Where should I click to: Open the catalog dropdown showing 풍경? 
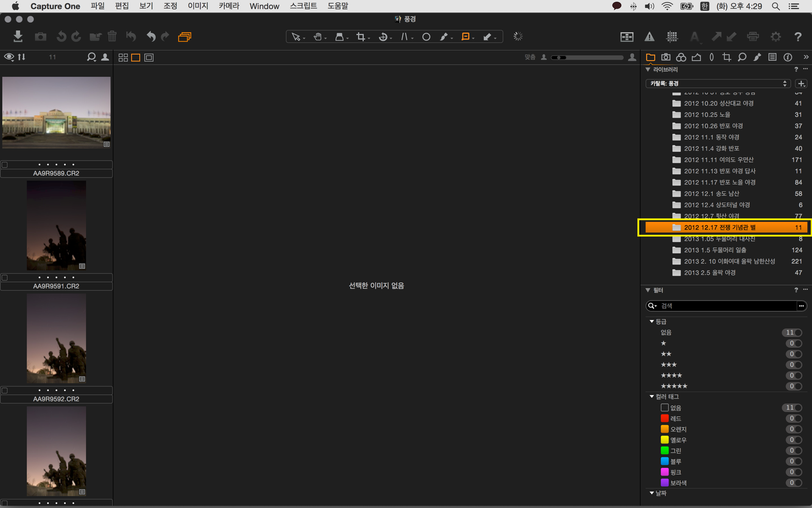tap(718, 83)
